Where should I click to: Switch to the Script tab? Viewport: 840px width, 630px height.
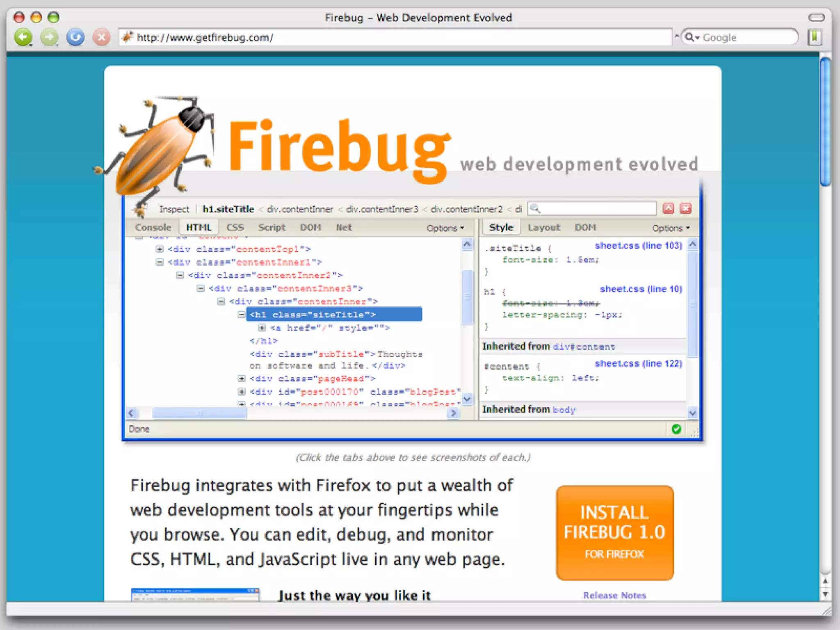pyautogui.click(x=272, y=227)
